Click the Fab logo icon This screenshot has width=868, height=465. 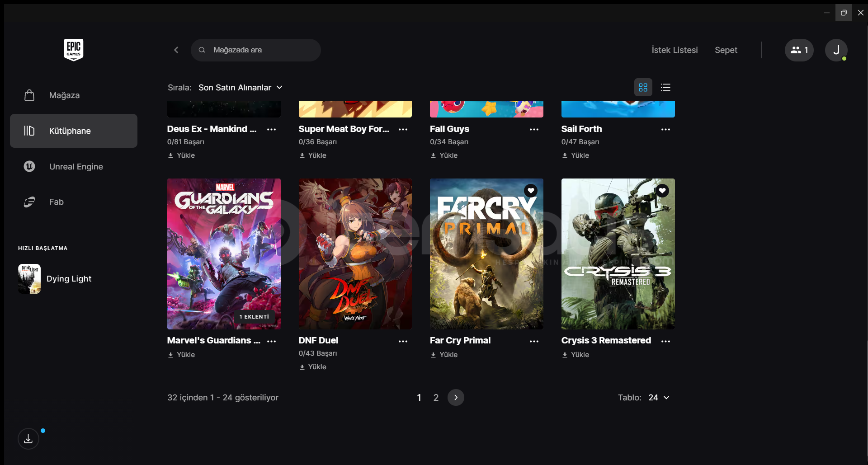[x=29, y=202]
